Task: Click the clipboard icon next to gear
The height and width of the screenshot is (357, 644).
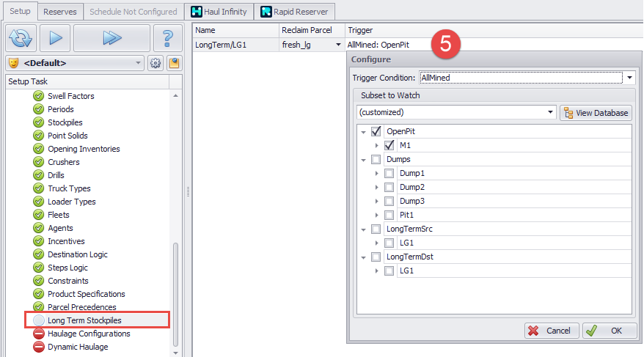Action: click(174, 63)
